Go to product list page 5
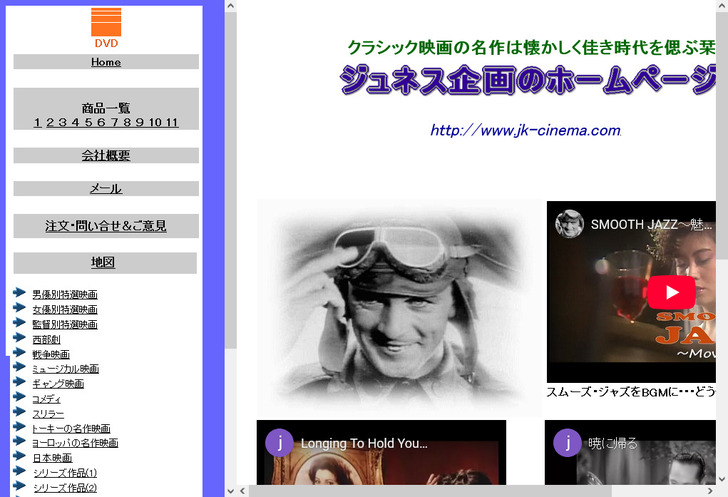The width and height of the screenshot is (728, 497). click(x=87, y=123)
